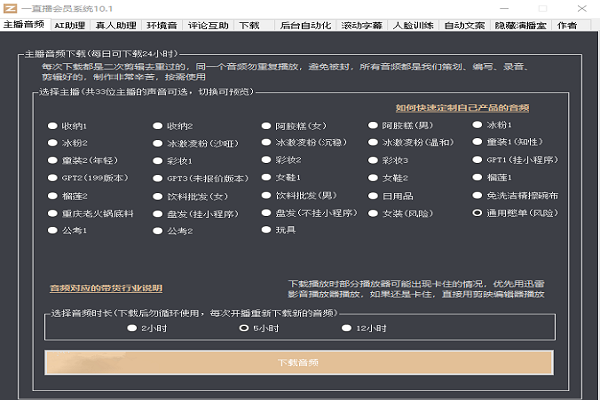The height and width of the screenshot is (400, 600).
Task: Open the 评论互动 tab
Action: [x=210, y=23]
